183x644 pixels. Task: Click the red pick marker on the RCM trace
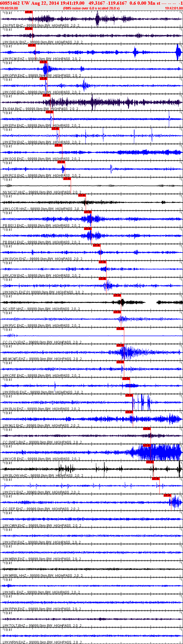click(x=32, y=45)
